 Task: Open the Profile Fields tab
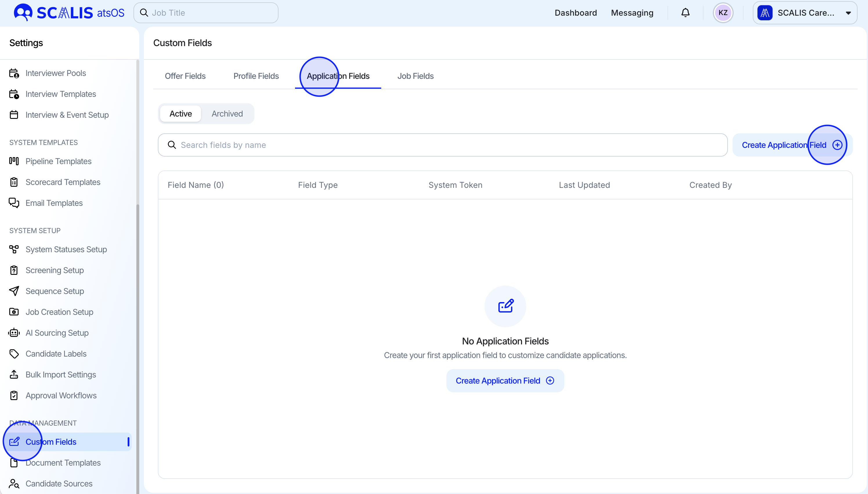tap(256, 76)
